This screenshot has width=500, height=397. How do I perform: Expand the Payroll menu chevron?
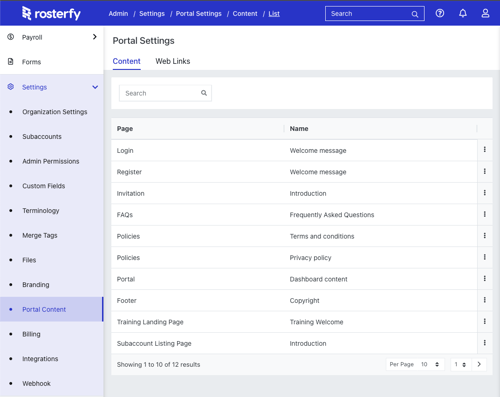coord(95,37)
